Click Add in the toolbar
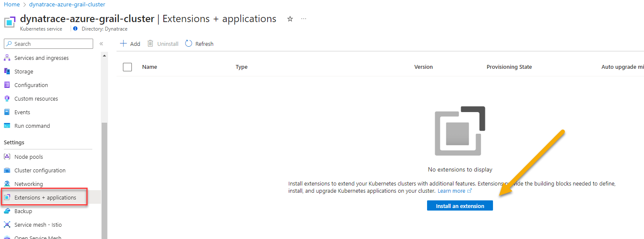 click(130, 44)
